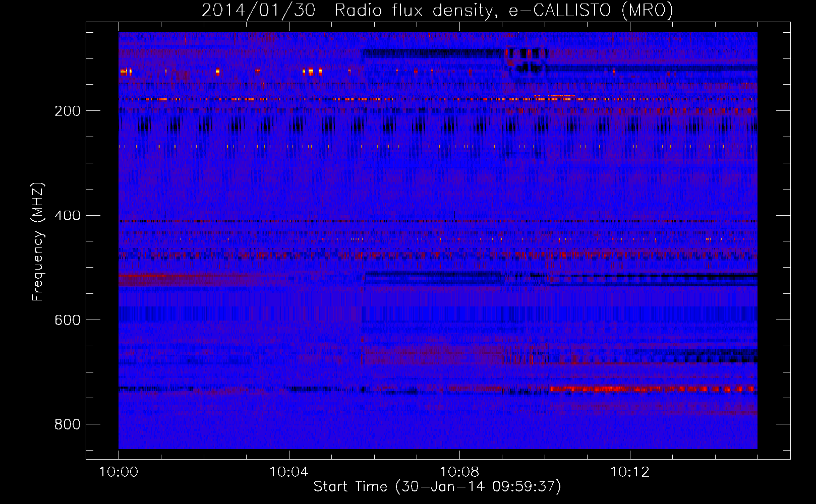Click the 'Frequency (MHZ)' y-axis label
Screen dimensions: 816x504
point(37,242)
